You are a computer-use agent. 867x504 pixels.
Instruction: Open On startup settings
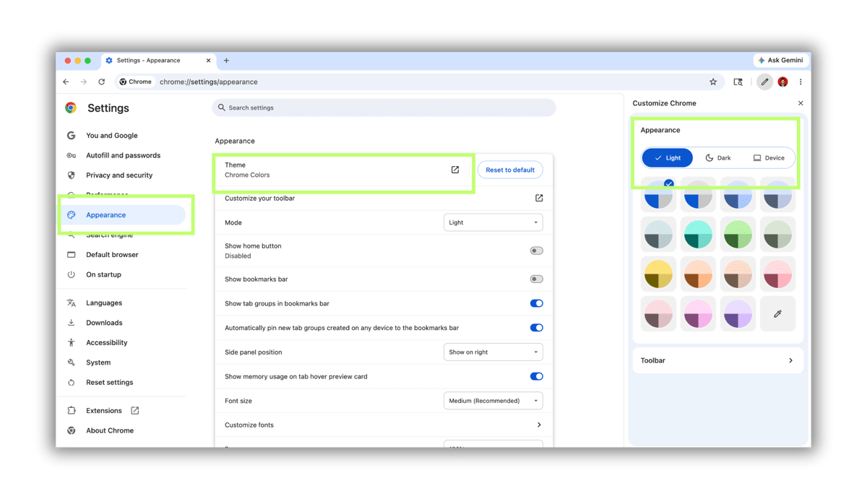[x=103, y=274]
